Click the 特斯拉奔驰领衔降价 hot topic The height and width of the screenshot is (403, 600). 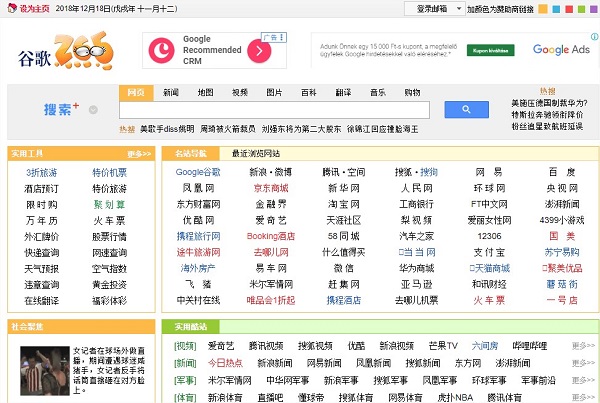click(x=547, y=115)
